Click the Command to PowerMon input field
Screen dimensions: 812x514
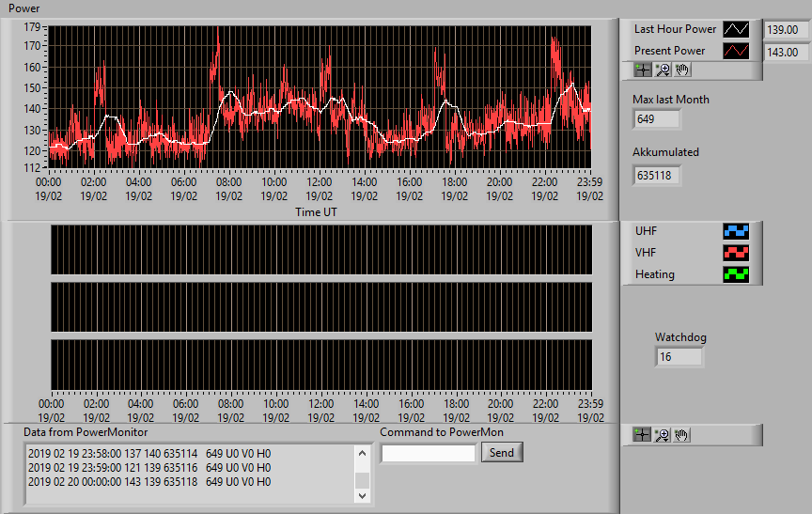(429, 454)
